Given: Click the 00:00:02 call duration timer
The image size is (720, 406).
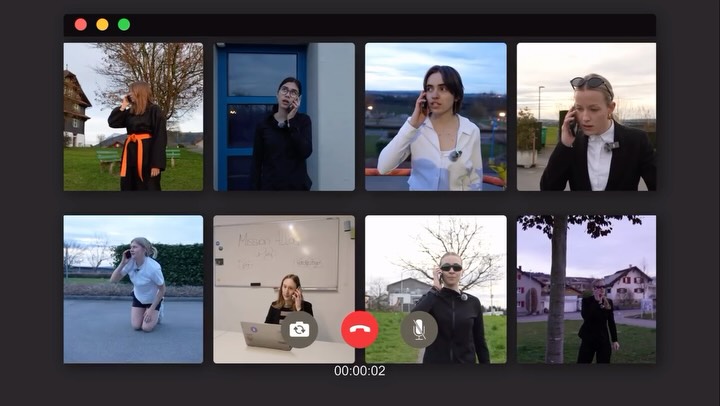Looking at the screenshot, I should (x=359, y=371).
